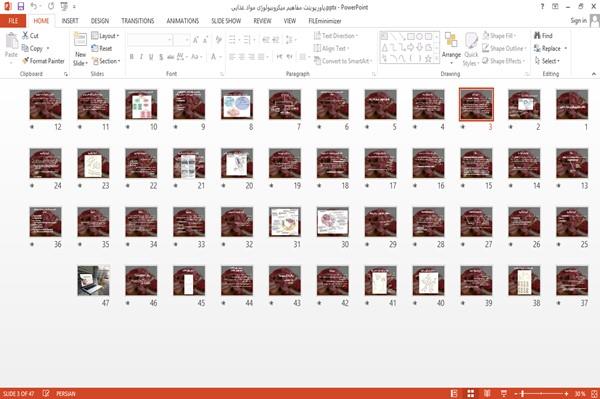
Task: Toggle Justify paragraph alignment
Action: pyautogui.click(x=261, y=57)
